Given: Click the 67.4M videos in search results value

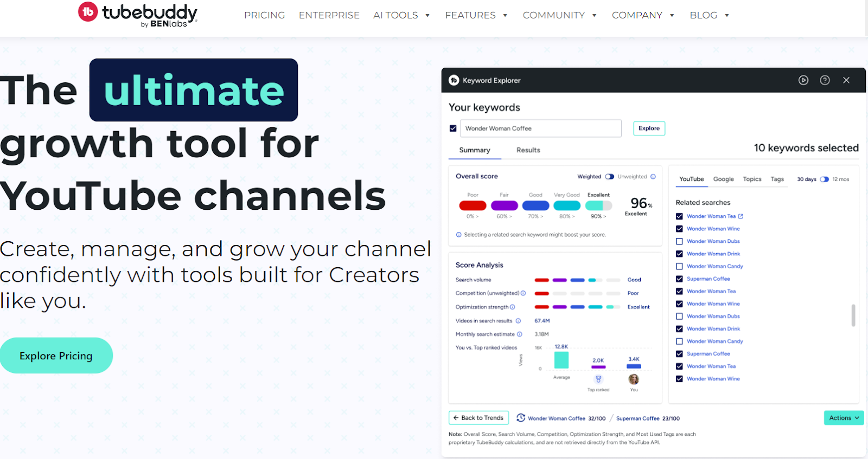Looking at the screenshot, I should pyautogui.click(x=542, y=321).
